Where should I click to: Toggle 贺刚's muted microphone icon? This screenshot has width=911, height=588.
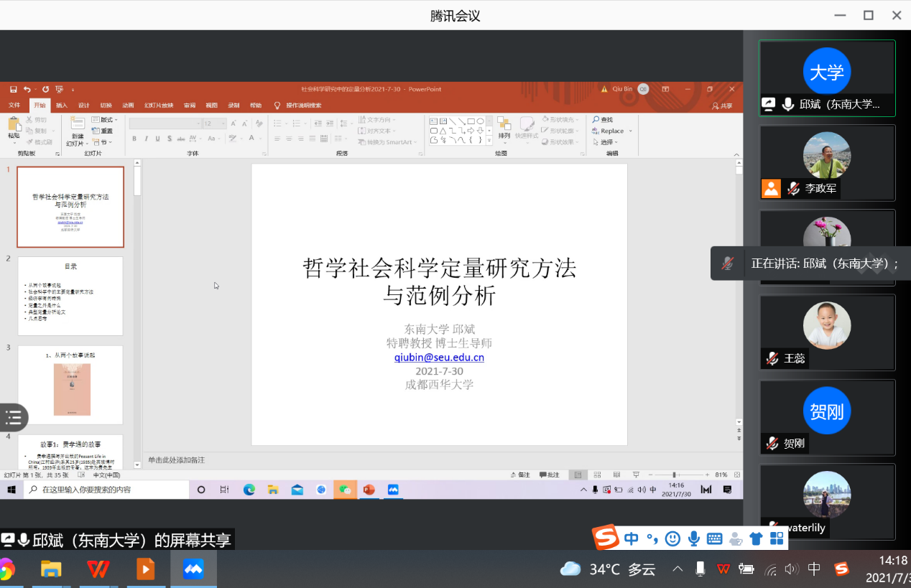772,443
